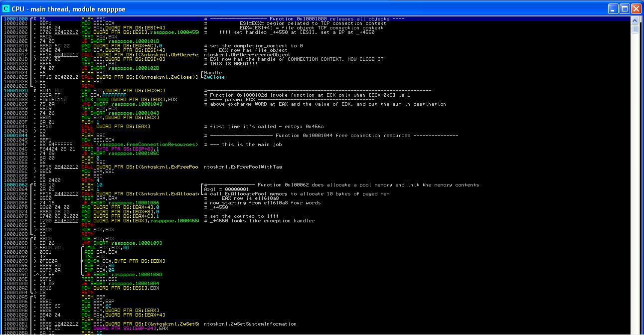644x335 pixels.
Task: Maximize the CPU window
Action: click(x=625, y=9)
